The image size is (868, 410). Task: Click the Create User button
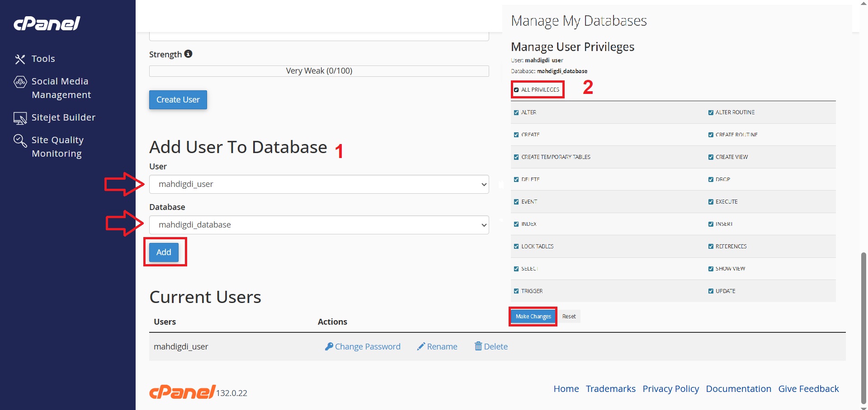tap(178, 100)
